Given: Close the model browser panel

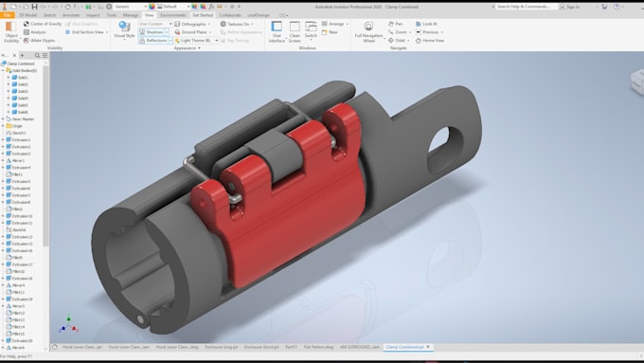Looking at the screenshot, I should pyautogui.click(x=14, y=55).
